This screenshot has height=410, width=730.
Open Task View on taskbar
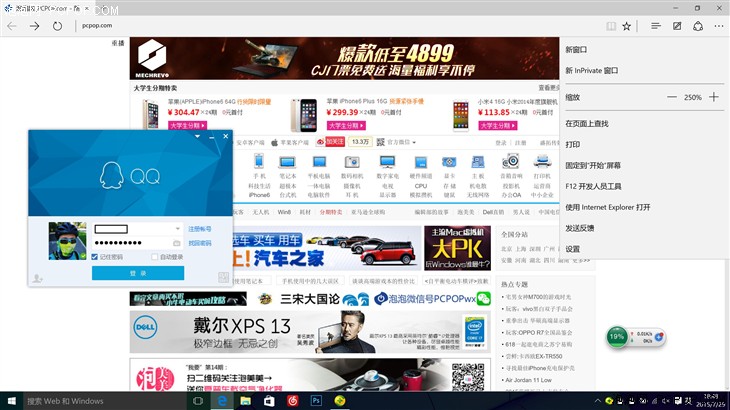coord(198,401)
